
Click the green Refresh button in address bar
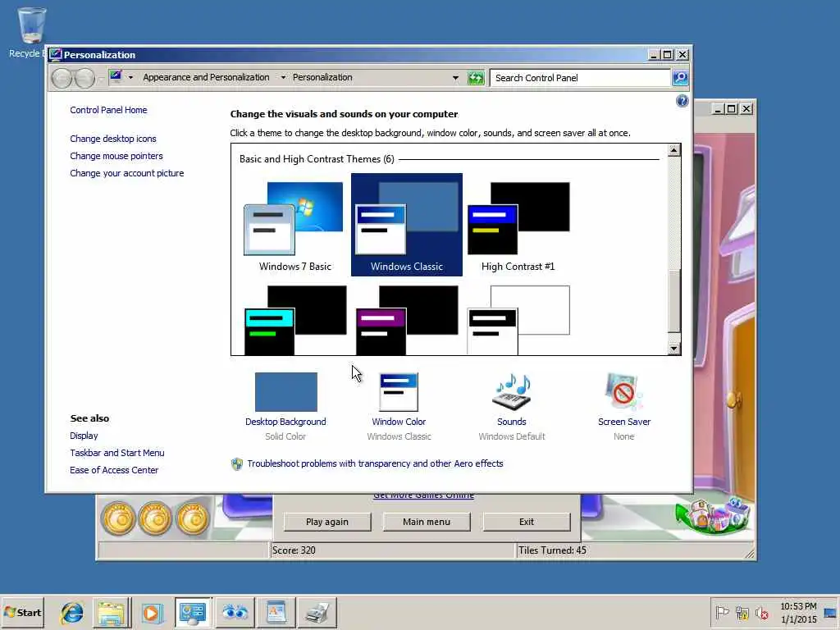(x=476, y=78)
